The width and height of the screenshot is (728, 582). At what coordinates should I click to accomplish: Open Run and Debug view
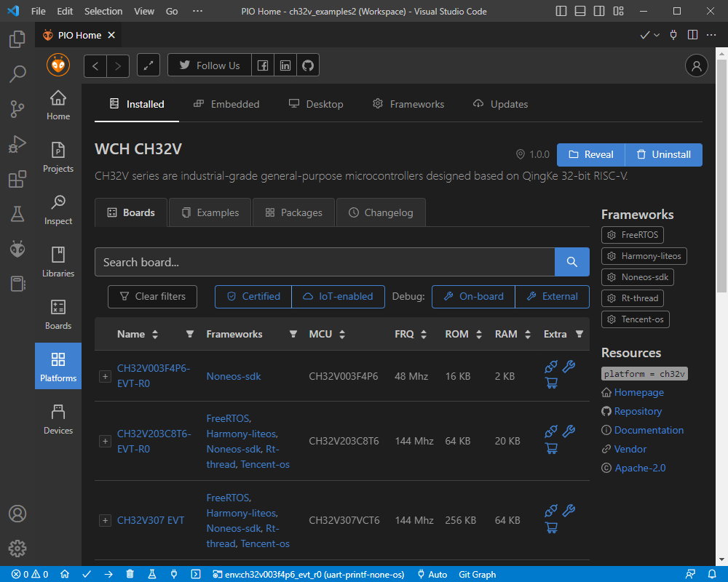pos(17,144)
